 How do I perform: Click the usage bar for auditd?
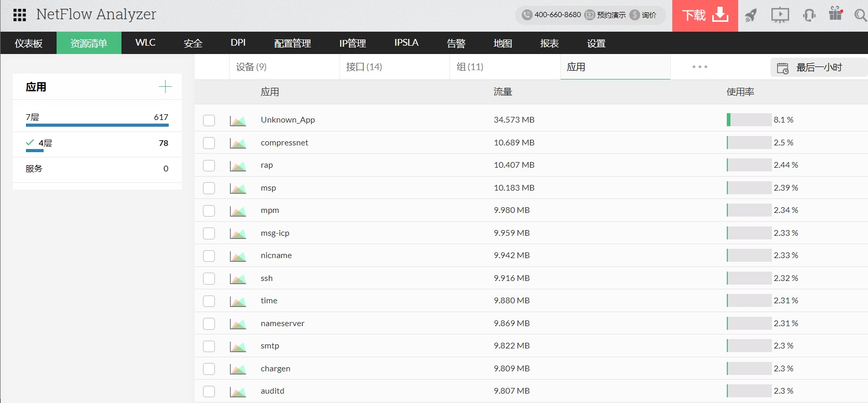click(x=749, y=391)
